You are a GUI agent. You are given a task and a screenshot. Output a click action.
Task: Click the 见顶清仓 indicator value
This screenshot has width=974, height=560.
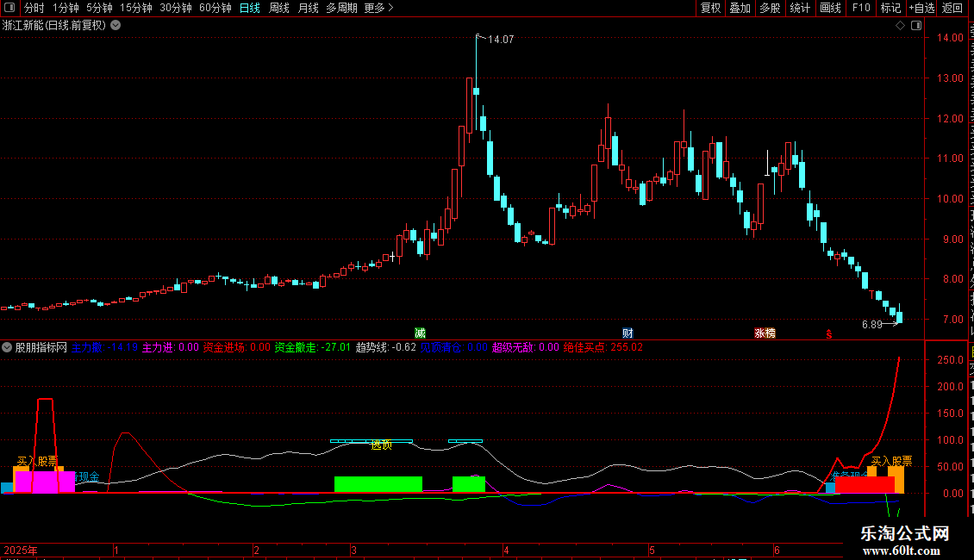[x=454, y=348]
